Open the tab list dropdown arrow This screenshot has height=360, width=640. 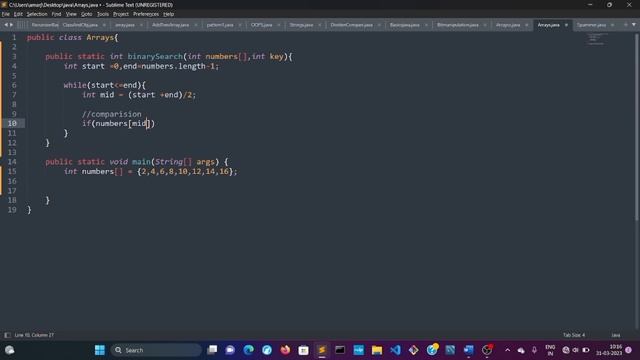(633, 25)
